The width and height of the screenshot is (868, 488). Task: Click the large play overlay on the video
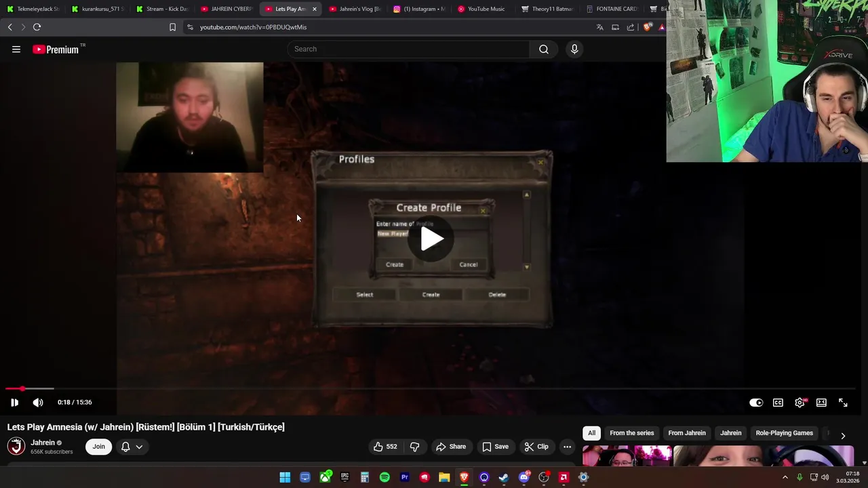432,239
